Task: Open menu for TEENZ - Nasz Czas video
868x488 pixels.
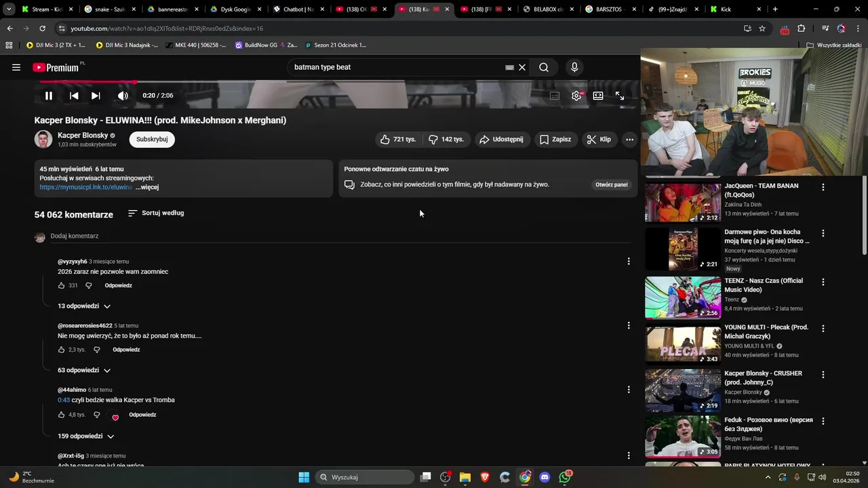Action: (x=823, y=281)
